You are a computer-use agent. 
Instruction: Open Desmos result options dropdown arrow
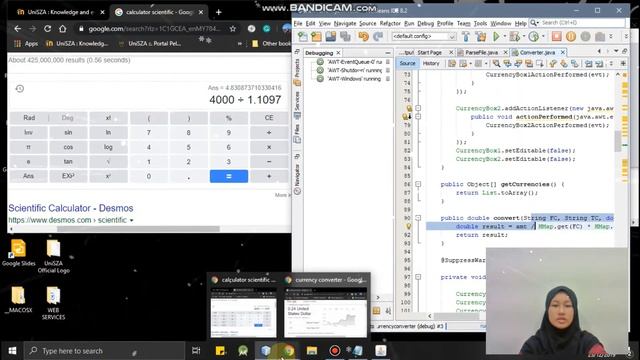pyautogui.click(x=131, y=220)
